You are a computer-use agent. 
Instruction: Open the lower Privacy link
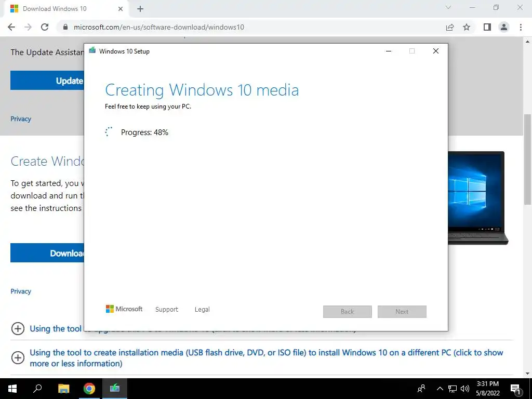(x=21, y=291)
